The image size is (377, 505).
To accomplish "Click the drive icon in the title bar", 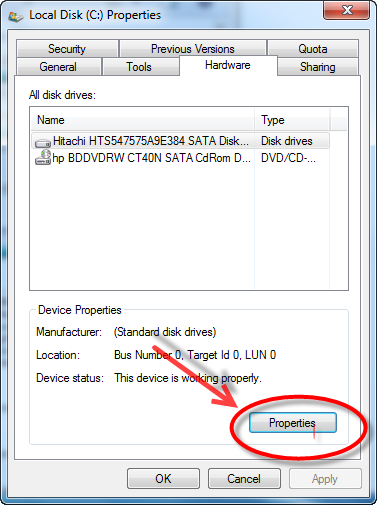I will (x=16, y=16).
